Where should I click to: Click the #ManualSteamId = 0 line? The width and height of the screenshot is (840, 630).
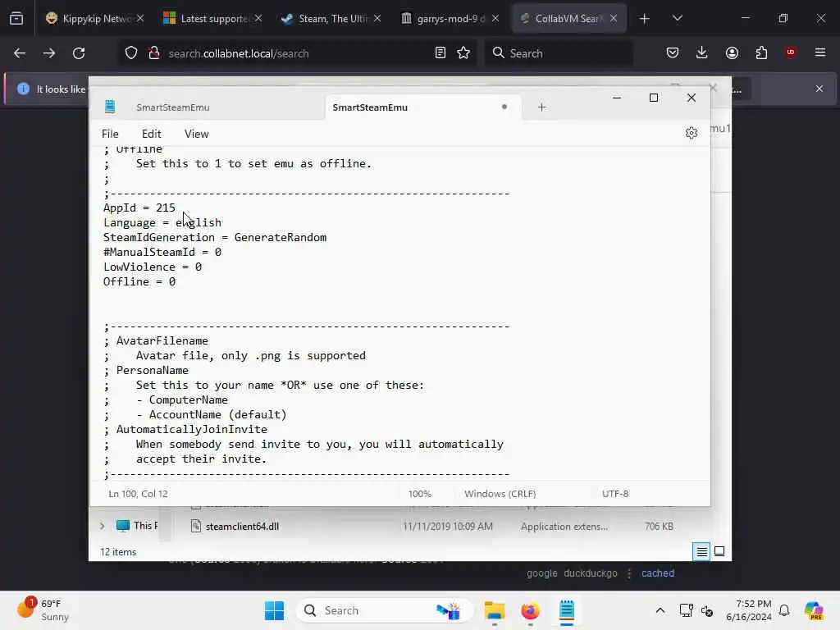point(162,253)
